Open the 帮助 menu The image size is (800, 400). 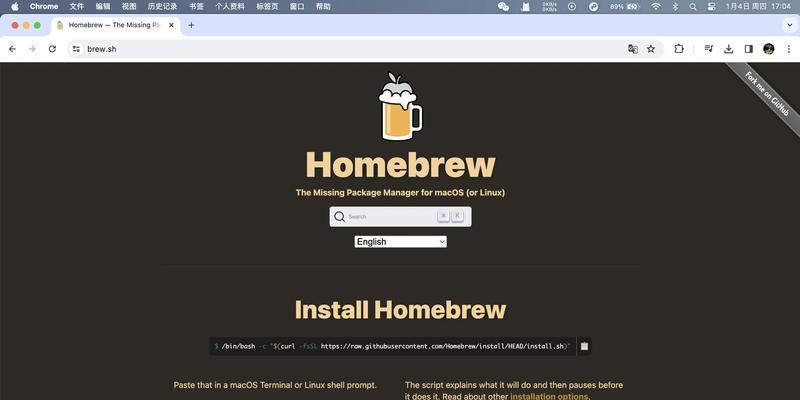[323, 7]
